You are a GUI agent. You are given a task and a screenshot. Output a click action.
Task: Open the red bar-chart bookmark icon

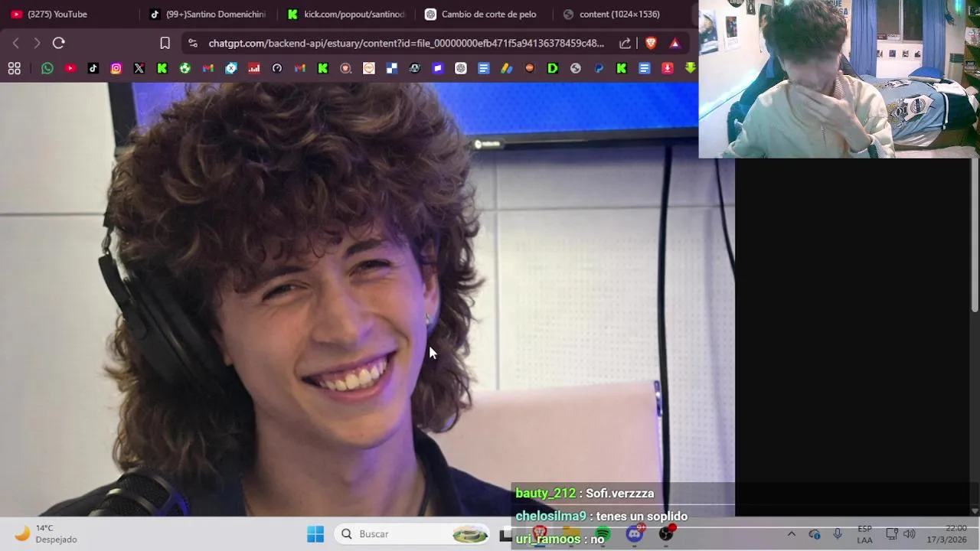tap(254, 68)
